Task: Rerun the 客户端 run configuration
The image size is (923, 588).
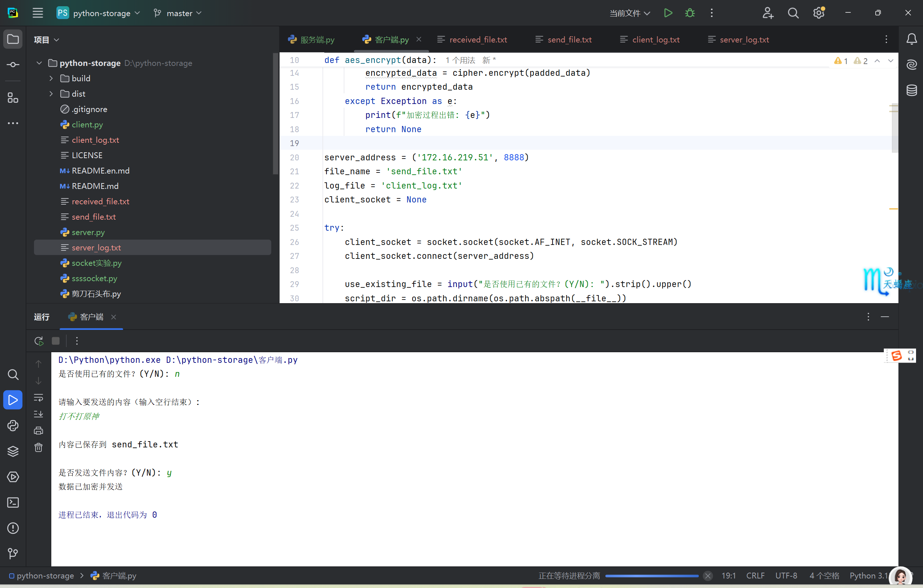Action: [x=39, y=340]
